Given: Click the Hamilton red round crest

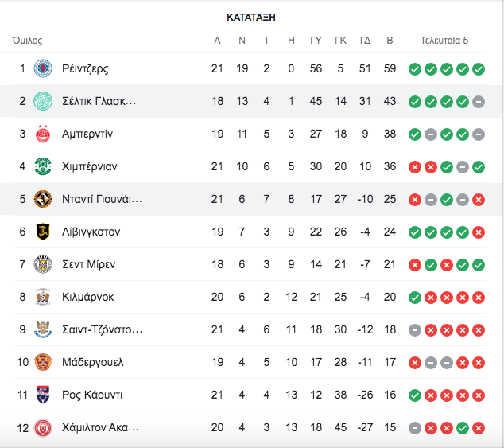Looking at the screenshot, I should [43, 428].
